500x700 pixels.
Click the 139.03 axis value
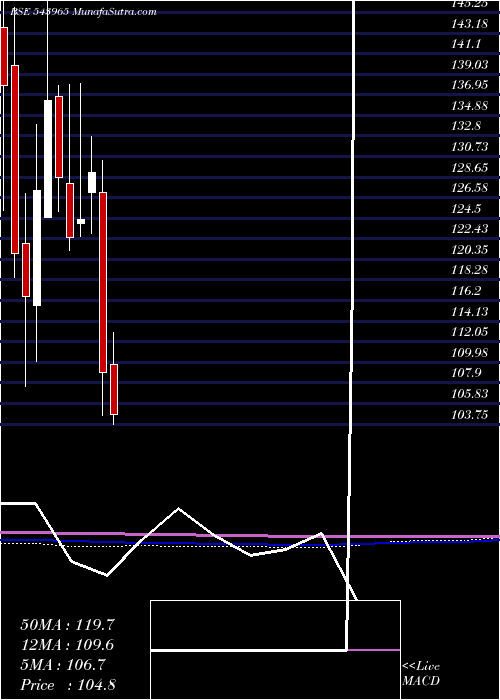point(470,65)
